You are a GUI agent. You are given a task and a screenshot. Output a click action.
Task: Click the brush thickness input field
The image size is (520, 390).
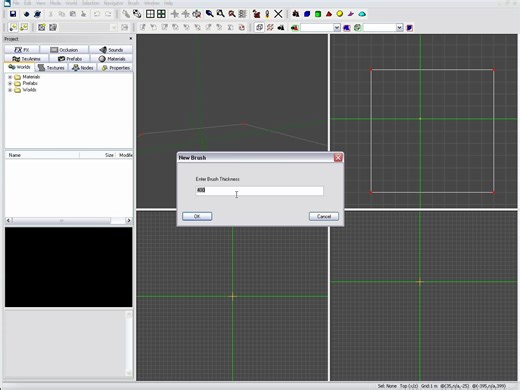tap(259, 190)
